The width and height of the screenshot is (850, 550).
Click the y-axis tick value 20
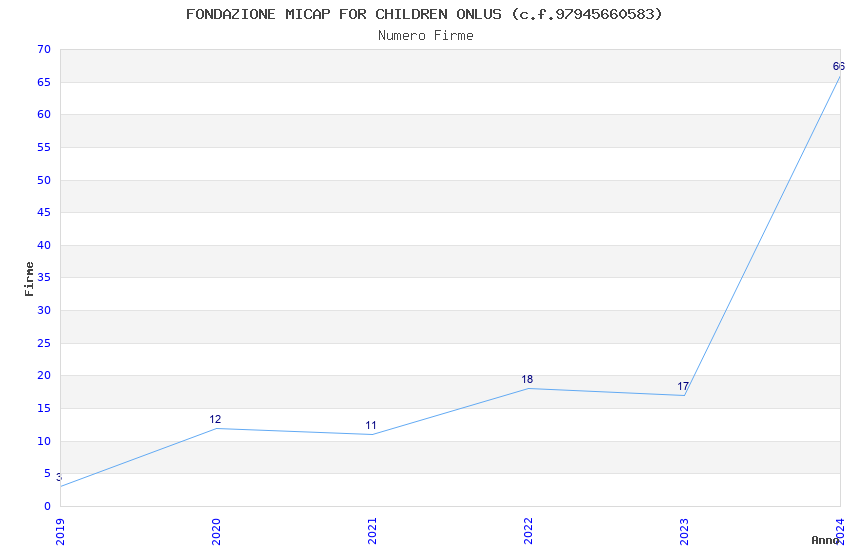(x=44, y=376)
